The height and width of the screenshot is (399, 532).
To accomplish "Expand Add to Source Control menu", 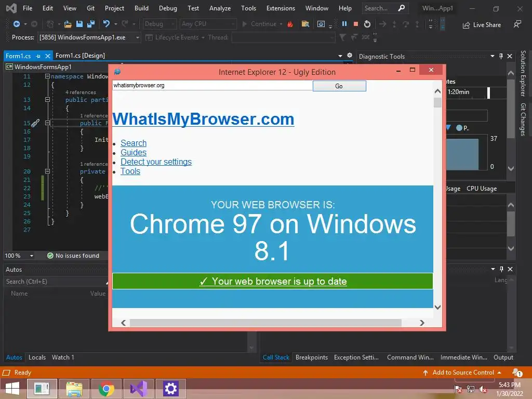I will 499,372.
